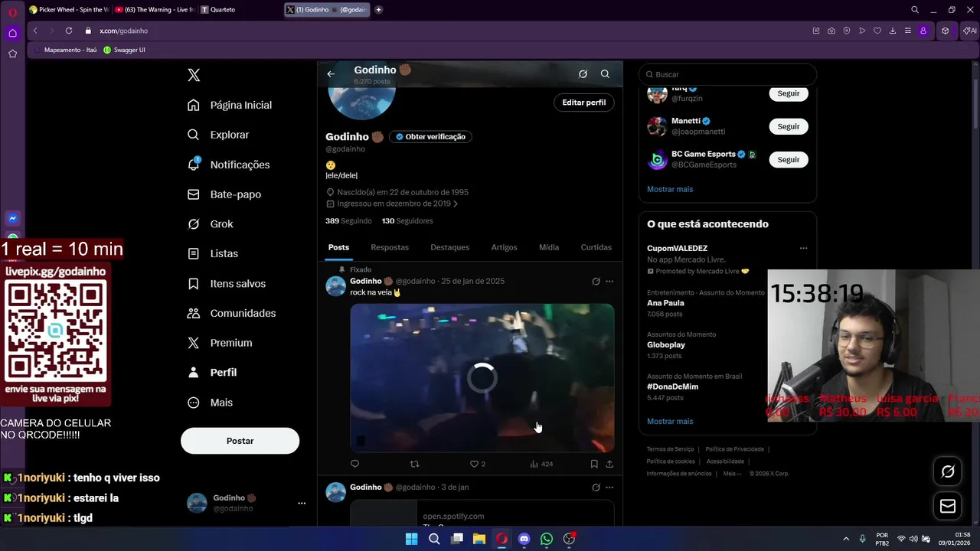
Task: Share the pinned post
Action: (609, 464)
